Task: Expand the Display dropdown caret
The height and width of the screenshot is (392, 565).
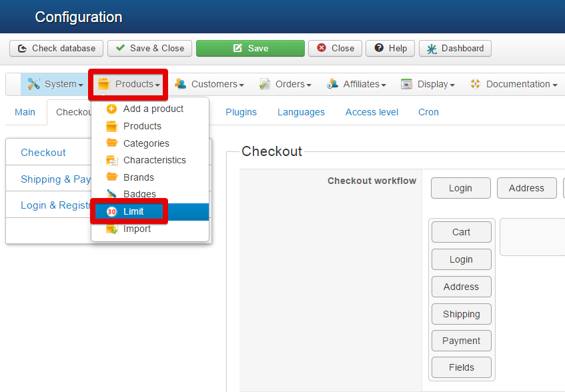Action: pyautogui.click(x=452, y=85)
